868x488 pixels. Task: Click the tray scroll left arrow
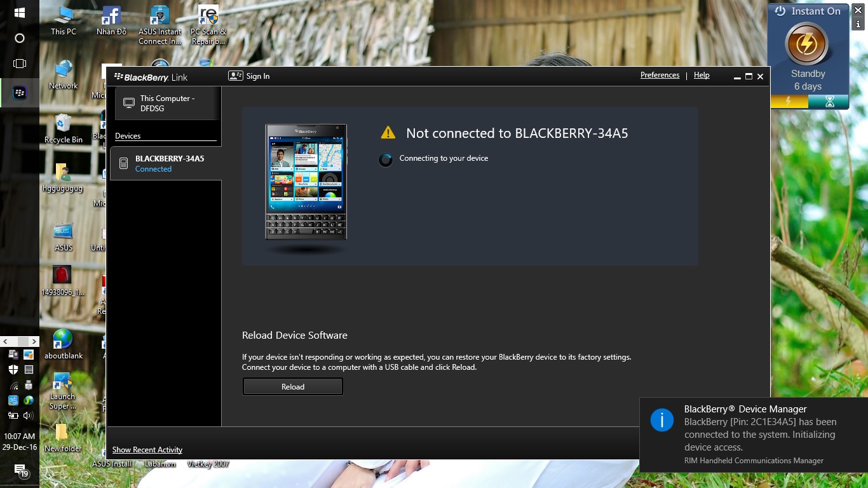click(5, 341)
